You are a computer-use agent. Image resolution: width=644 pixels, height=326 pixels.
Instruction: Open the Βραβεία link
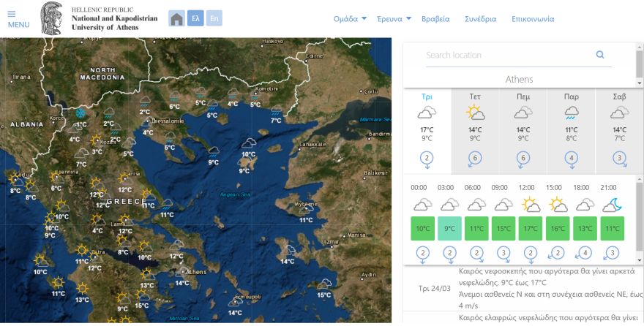[436, 19]
